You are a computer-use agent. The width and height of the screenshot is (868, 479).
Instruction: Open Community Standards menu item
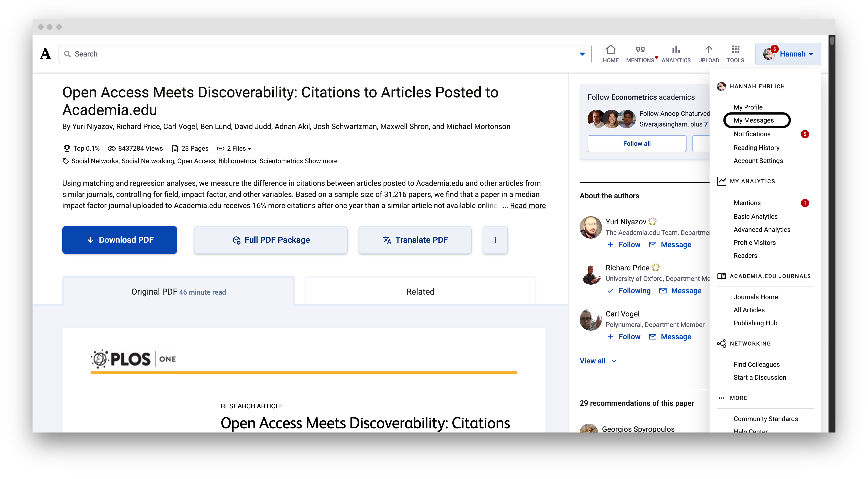pyautogui.click(x=766, y=419)
